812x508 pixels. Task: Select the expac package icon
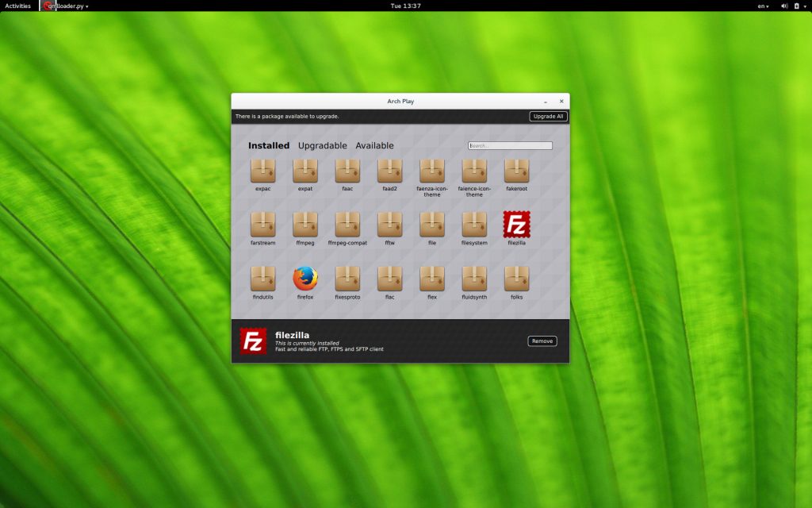click(x=263, y=171)
